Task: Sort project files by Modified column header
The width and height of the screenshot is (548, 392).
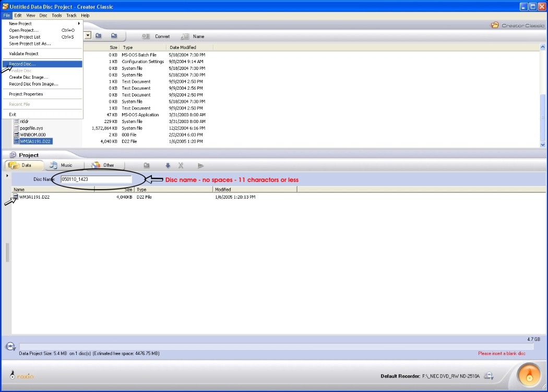Action: tap(255, 190)
